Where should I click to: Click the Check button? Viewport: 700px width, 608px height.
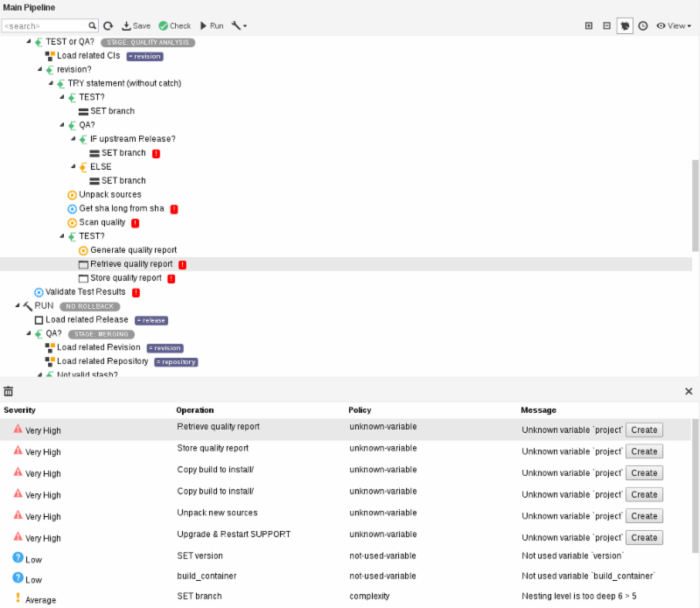click(174, 26)
